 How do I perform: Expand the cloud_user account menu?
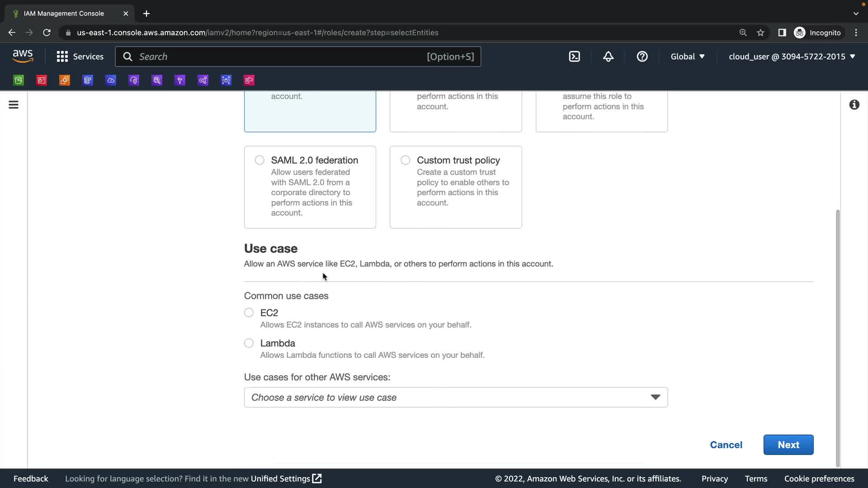pyautogui.click(x=792, y=56)
